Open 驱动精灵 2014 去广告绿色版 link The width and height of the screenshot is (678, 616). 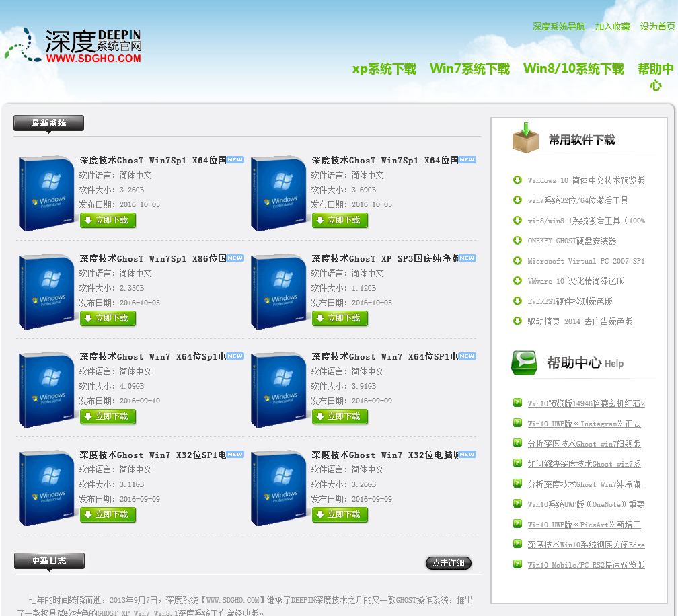coord(580,321)
